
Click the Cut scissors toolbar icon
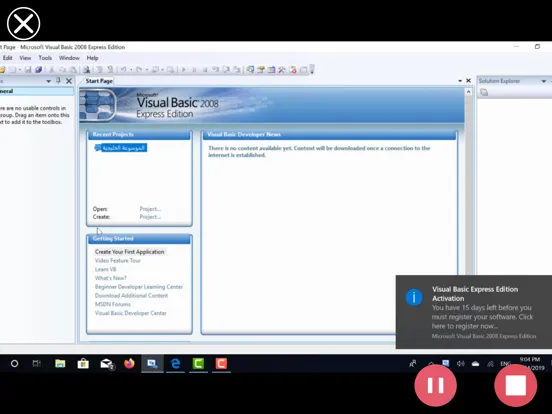click(x=52, y=70)
